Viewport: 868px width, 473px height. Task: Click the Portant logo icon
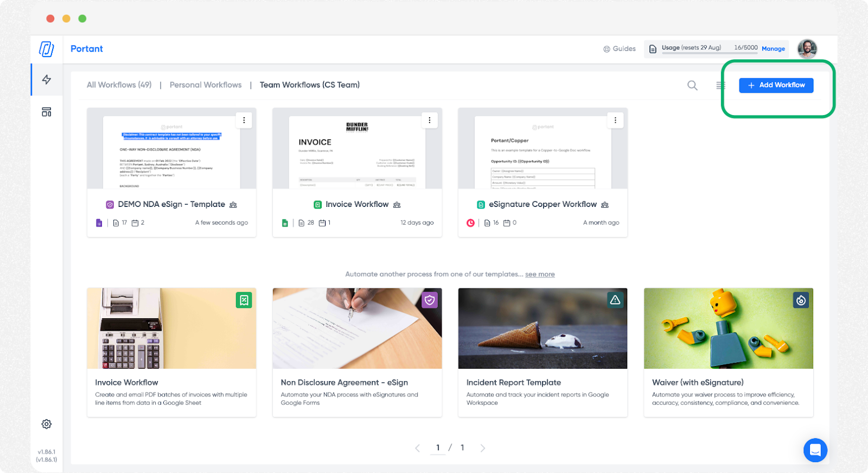click(47, 49)
